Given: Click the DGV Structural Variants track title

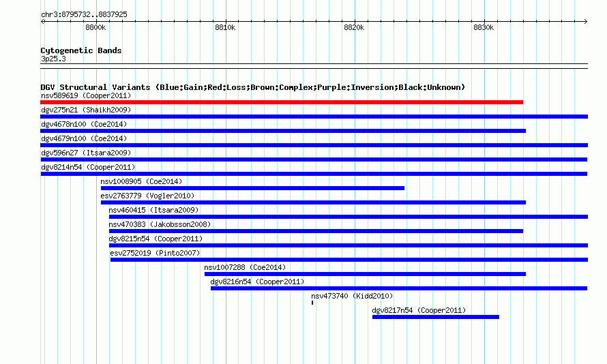Looking at the screenshot, I should click(253, 87).
